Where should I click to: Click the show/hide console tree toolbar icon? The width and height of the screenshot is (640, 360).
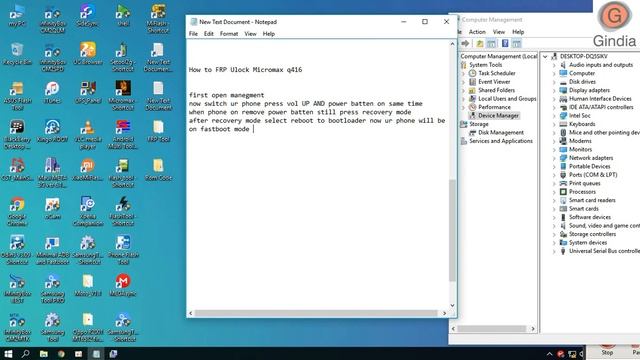point(491,43)
